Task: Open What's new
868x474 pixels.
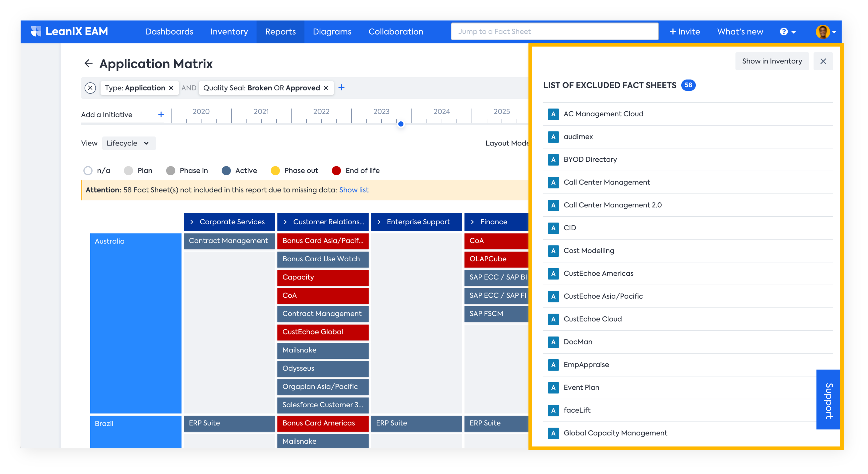Action: coord(740,32)
